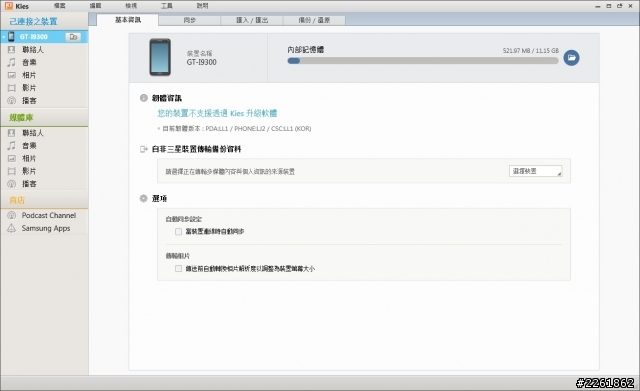
Task: Click the device name GT-I9300 in header
Action: [x=202, y=62]
